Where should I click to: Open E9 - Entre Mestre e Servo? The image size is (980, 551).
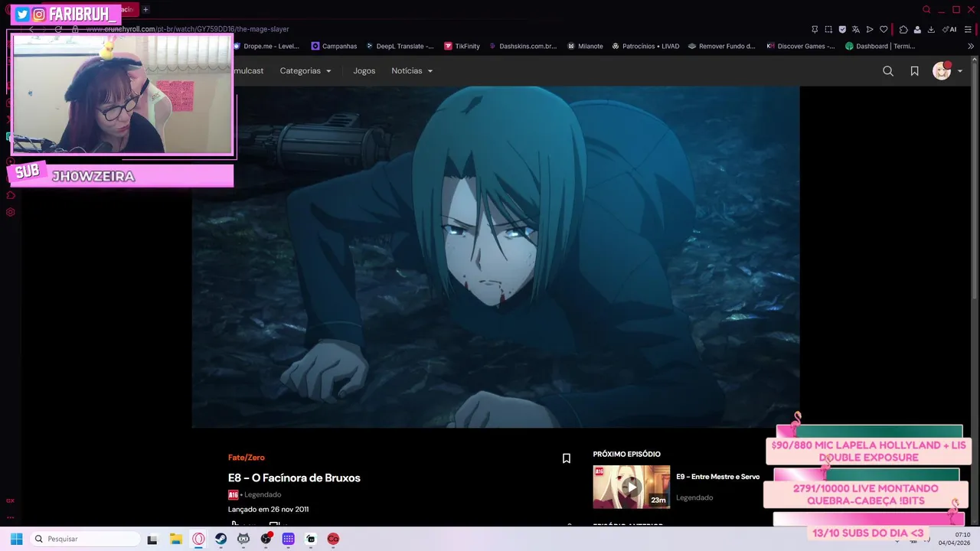tap(717, 477)
